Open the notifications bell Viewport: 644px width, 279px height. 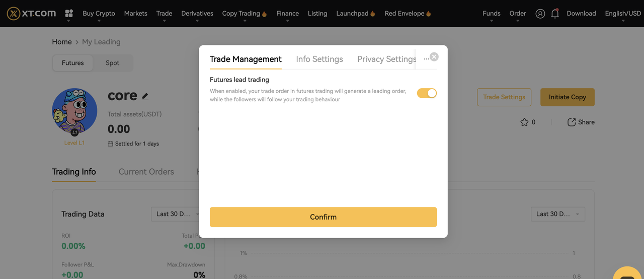click(x=555, y=14)
